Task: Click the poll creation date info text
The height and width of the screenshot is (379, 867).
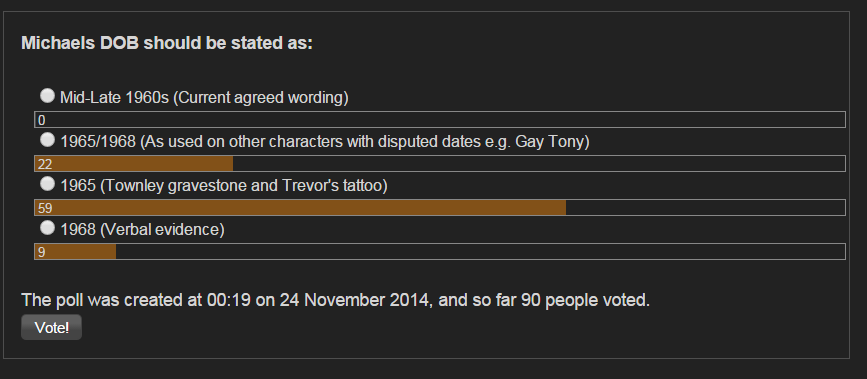Action: point(336,300)
